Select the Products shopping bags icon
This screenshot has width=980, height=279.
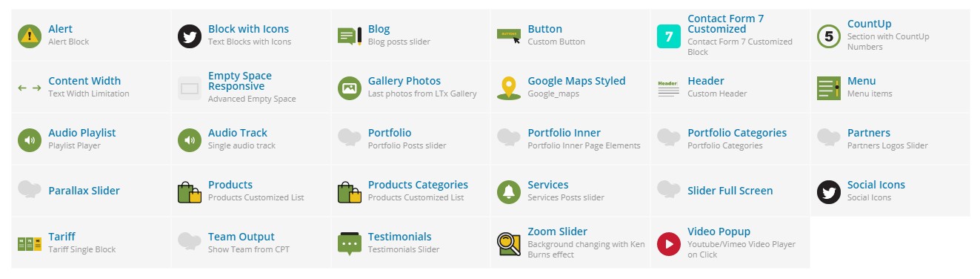(x=190, y=191)
